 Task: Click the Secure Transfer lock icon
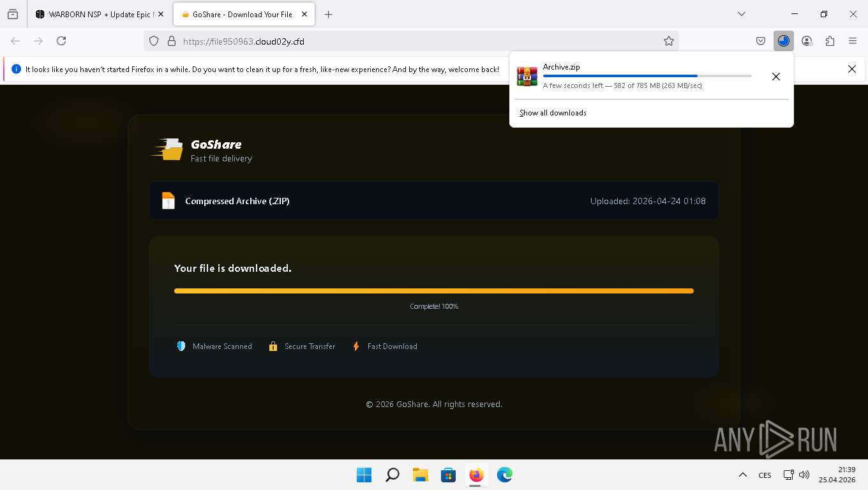pyautogui.click(x=273, y=346)
